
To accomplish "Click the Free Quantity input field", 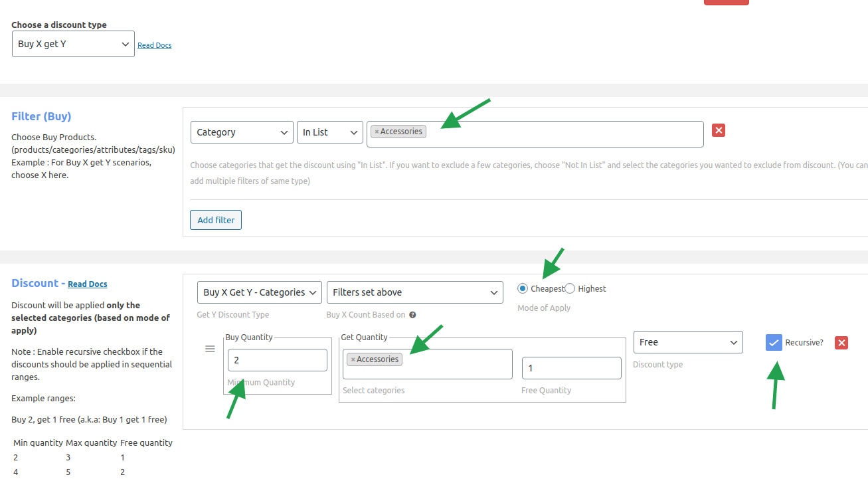I will point(571,368).
